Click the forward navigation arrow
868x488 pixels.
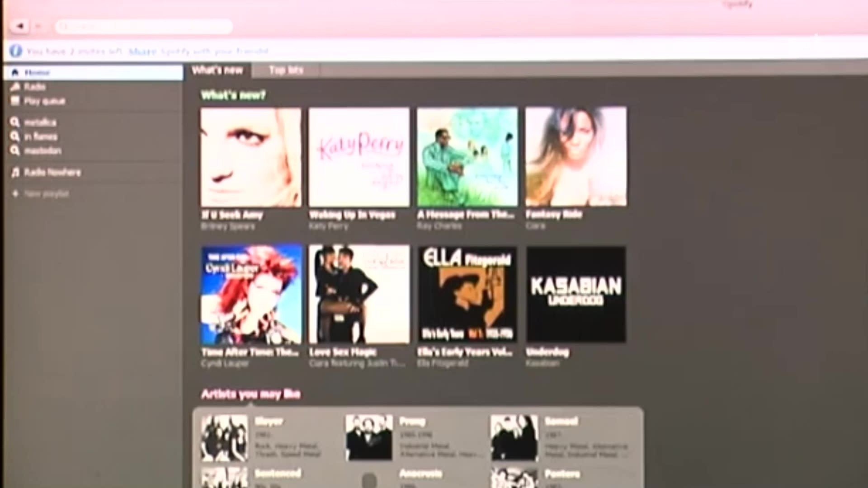pos(38,26)
